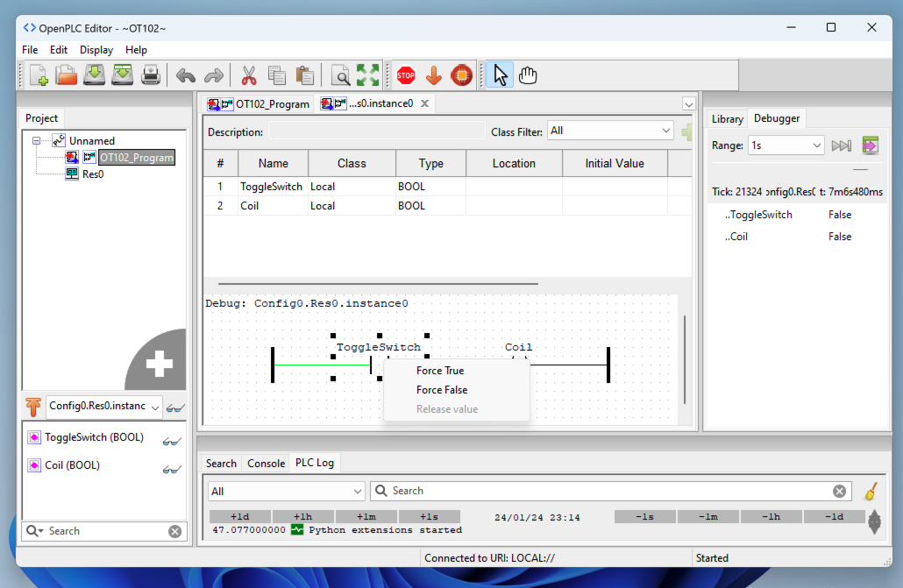The height and width of the screenshot is (588, 903).
Task: Select the hand pan tool
Action: [528, 75]
